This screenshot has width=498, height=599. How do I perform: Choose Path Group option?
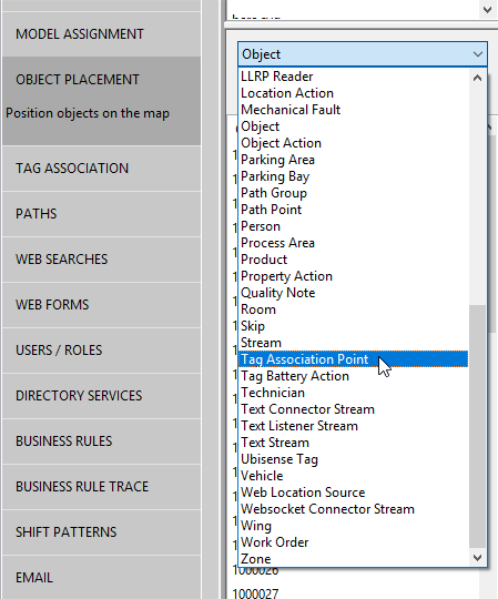pyautogui.click(x=353, y=193)
